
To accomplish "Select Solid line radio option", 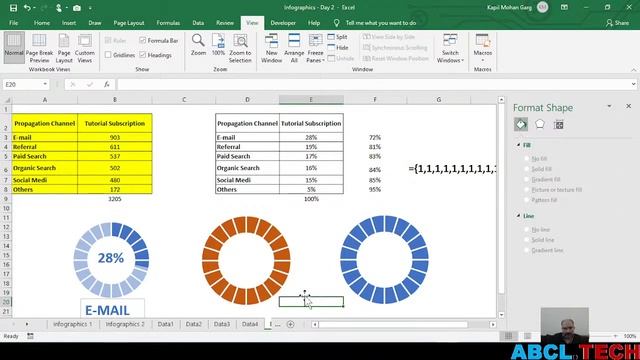I will tap(527, 240).
